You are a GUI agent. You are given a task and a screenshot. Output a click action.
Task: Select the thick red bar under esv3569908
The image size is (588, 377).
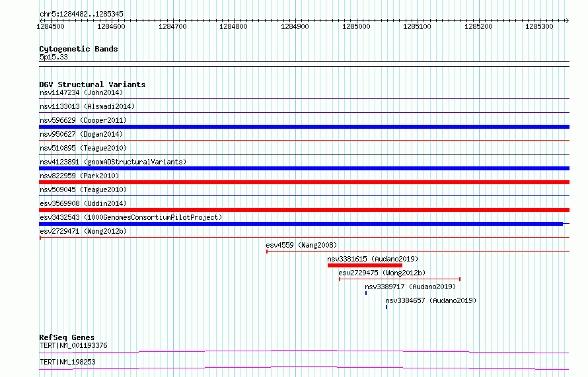304,210
